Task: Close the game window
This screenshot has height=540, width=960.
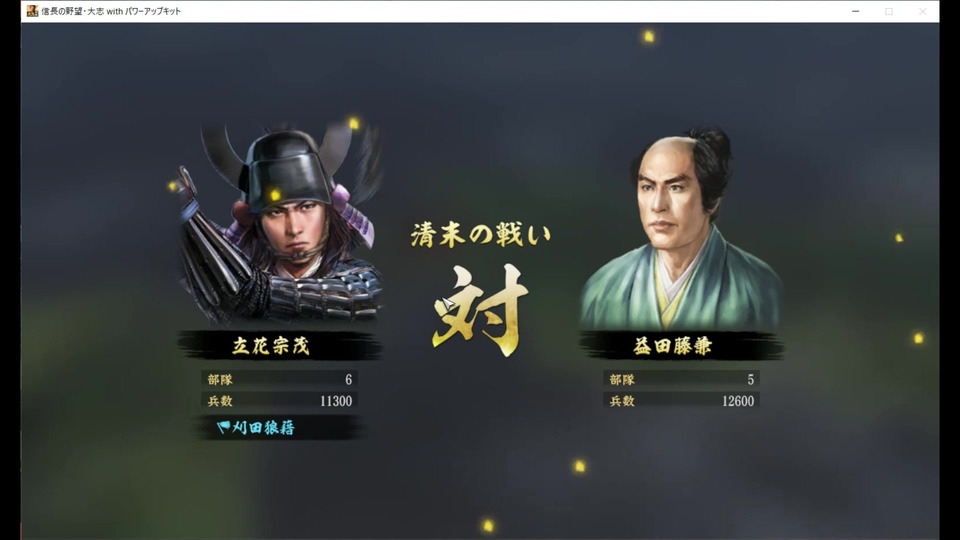Action: coord(923,11)
